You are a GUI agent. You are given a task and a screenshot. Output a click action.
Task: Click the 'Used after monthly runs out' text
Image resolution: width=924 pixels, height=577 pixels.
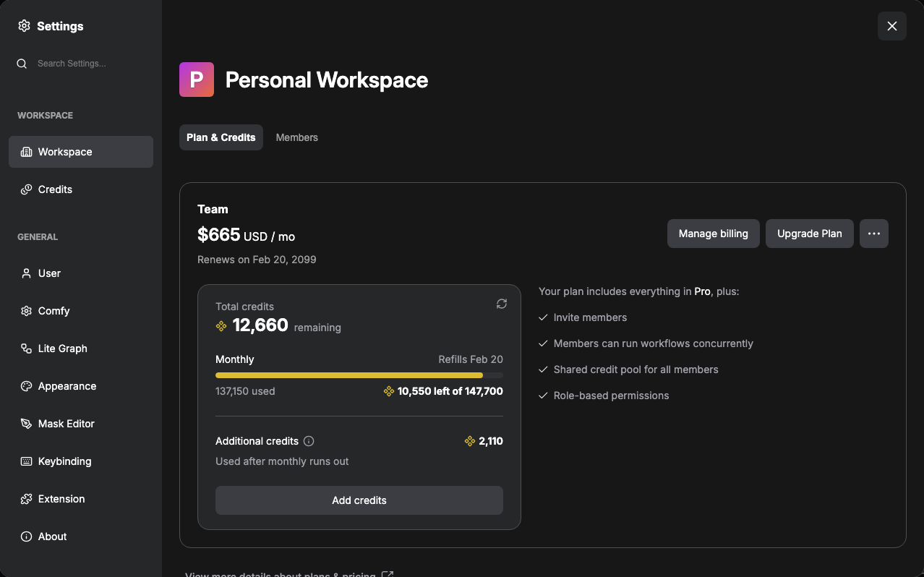coord(282,461)
